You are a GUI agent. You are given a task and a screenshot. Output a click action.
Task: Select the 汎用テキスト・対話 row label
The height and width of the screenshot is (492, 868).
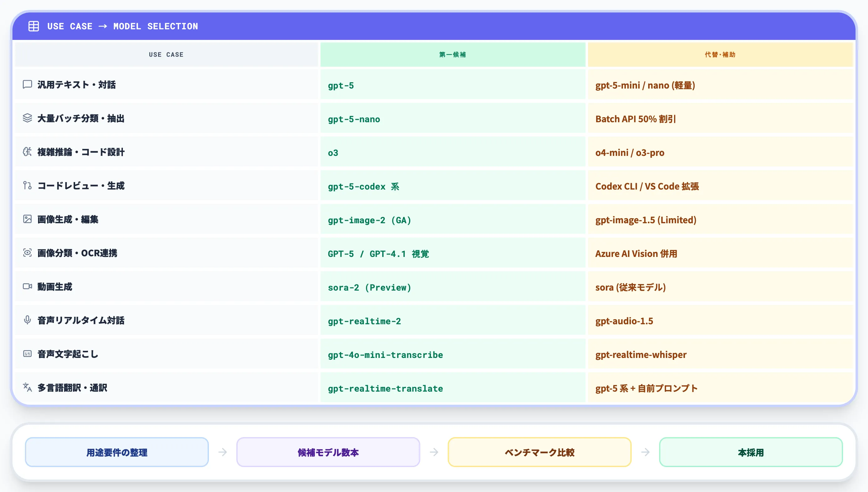click(x=77, y=84)
